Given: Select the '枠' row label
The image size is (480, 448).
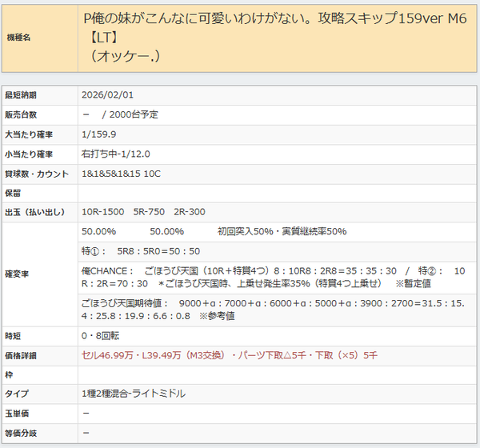Looking at the screenshot, I should click(9, 375).
